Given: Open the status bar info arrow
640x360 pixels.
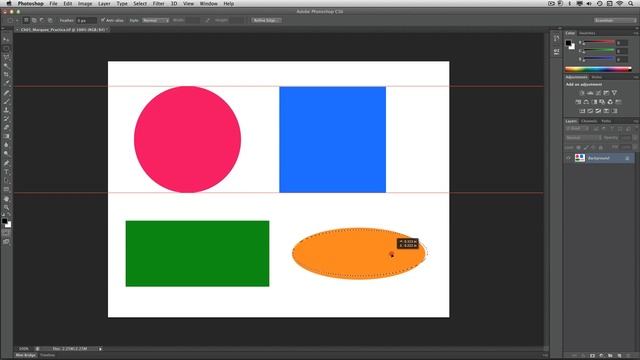Looking at the screenshot, I should pos(100,349).
